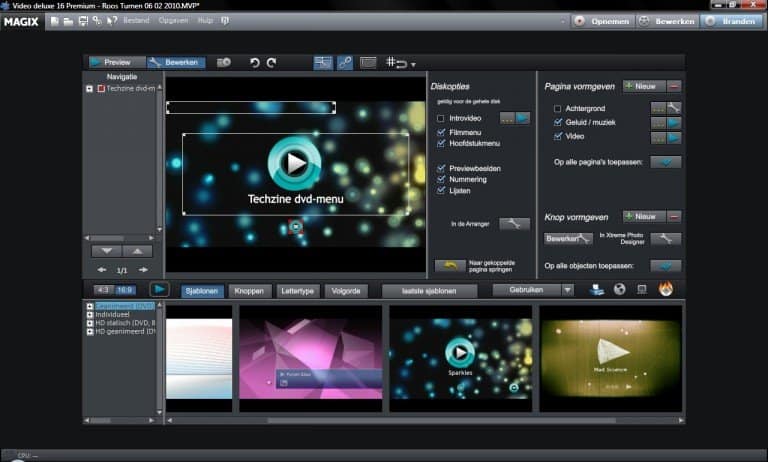Click the save project icon in the MAGIX toolbar
This screenshot has width=768, height=462.
(x=83, y=21)
